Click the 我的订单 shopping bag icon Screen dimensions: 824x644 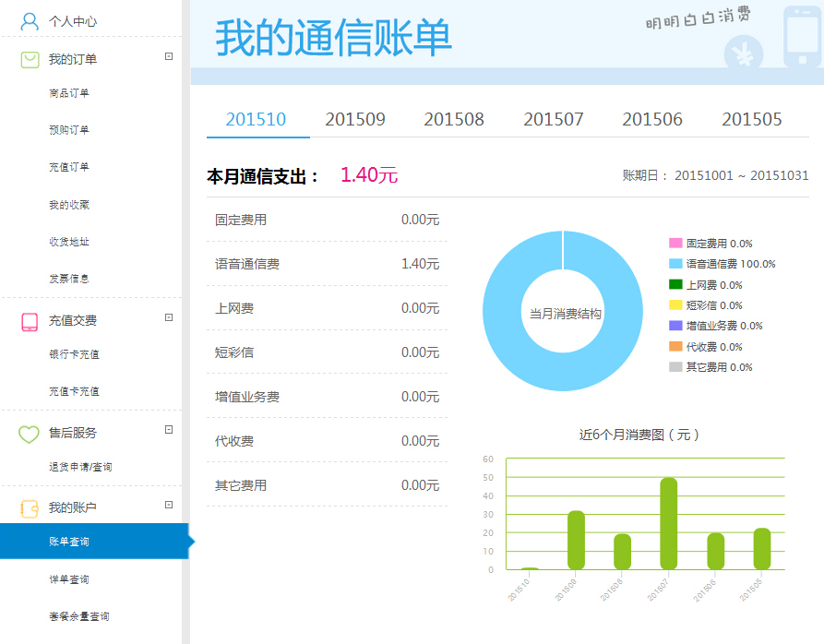30,59
